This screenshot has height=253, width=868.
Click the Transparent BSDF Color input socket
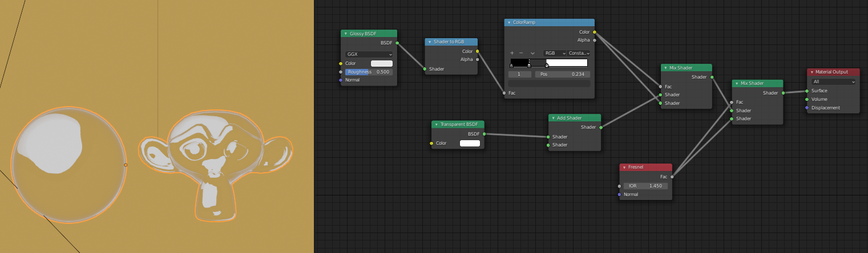tap(432, 143)
